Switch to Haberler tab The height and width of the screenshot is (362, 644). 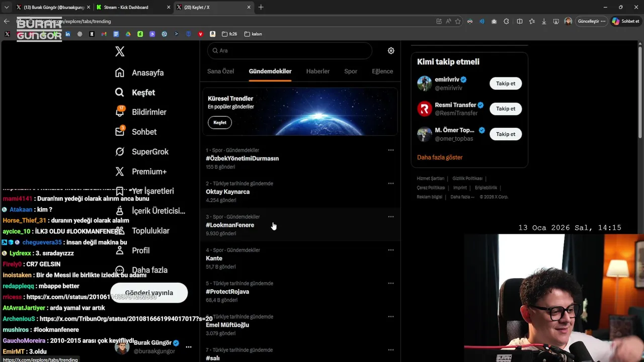[318, 71]
